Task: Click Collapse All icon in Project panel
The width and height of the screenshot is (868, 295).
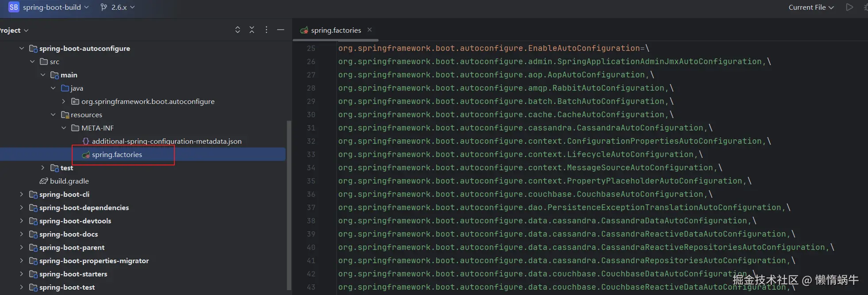Action: coord(252,30)
